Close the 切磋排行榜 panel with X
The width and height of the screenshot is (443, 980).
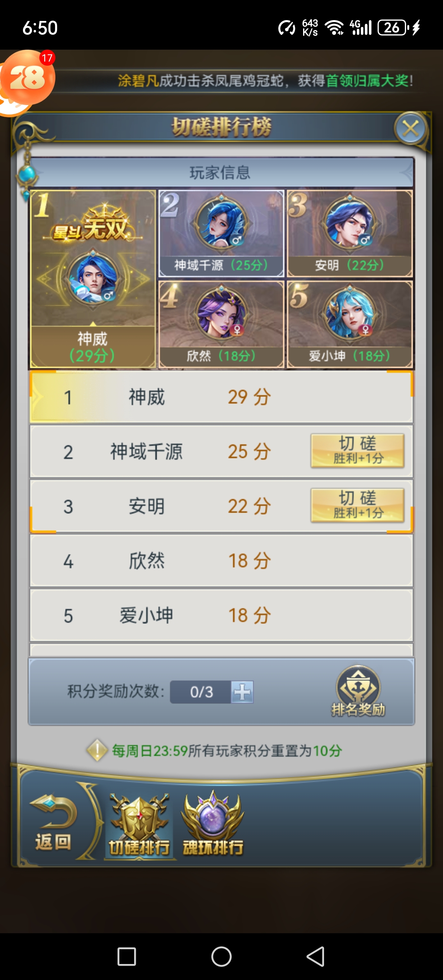click(411, 128)
